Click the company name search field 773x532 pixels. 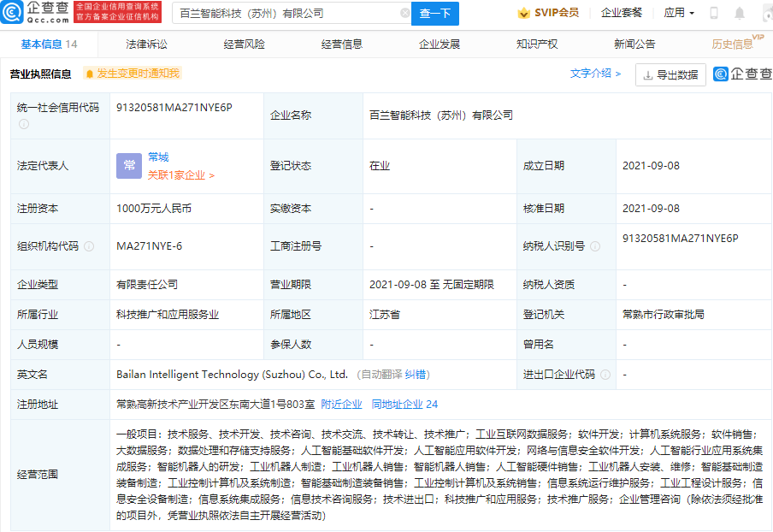(288, 14)
